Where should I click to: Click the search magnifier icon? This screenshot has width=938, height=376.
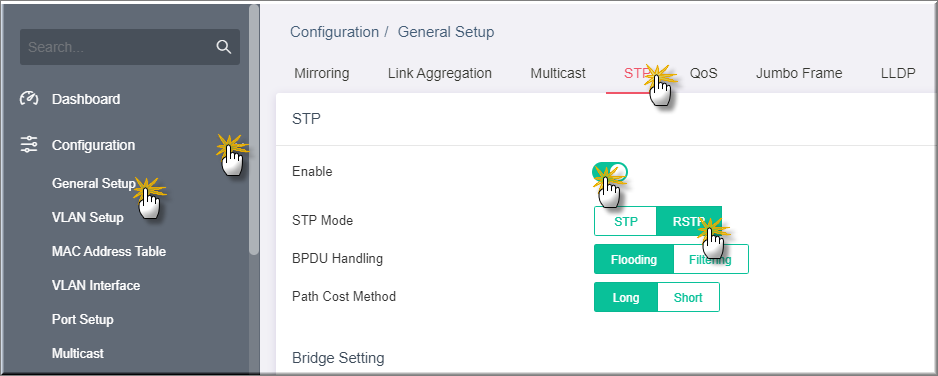click(224, 47)
